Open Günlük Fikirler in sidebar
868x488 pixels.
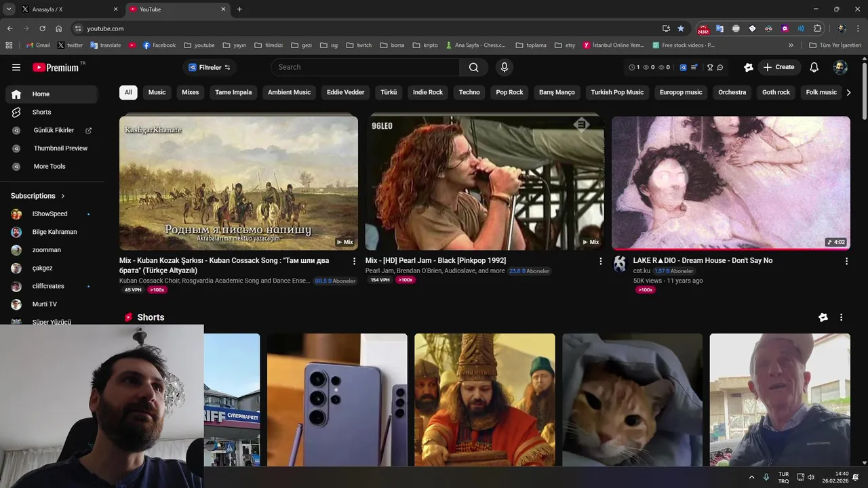point(52,130)
